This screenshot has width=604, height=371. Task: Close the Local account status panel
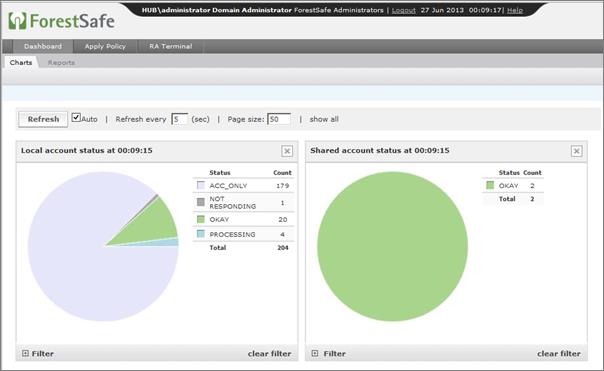287,151
